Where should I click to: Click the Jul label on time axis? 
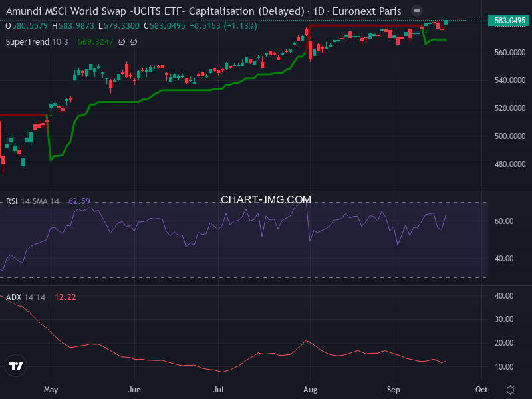pyautogui.click(x=218, y=390)
